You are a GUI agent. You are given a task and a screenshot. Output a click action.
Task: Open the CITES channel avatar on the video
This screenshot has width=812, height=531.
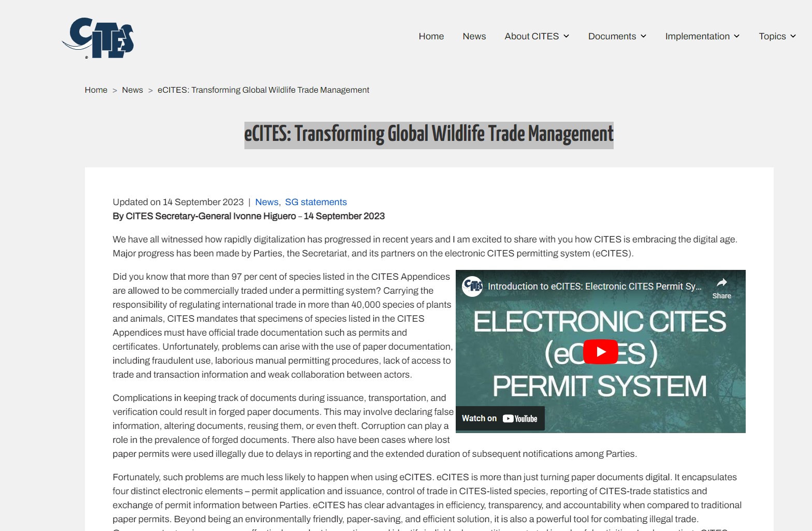click(x=472, y=286)
